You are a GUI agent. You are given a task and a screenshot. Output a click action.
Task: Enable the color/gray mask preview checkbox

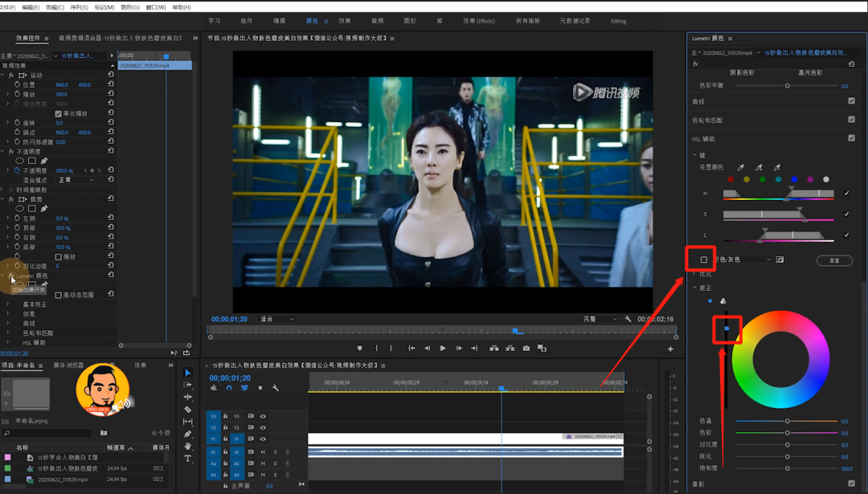[x=704, y=259]
